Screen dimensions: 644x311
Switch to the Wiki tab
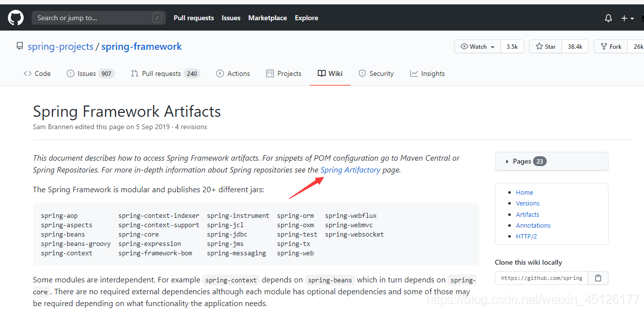(x=330, y=73)
